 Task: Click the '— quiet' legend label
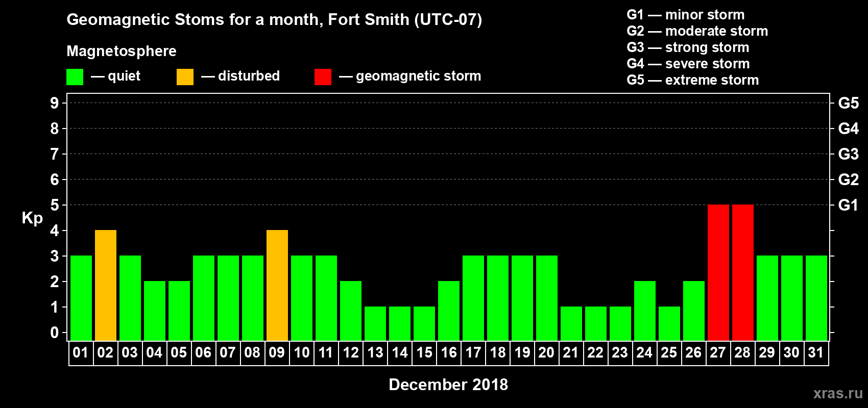click(115, 76)
